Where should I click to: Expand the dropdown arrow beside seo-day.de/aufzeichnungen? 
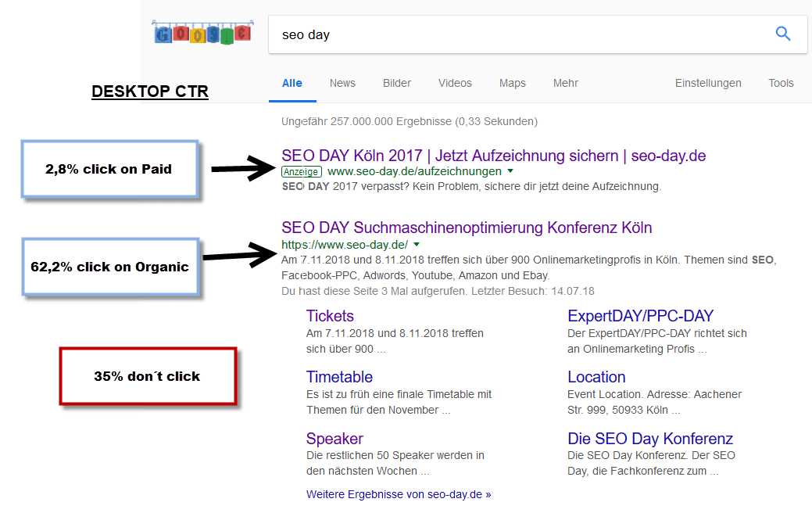pos(510,171)
